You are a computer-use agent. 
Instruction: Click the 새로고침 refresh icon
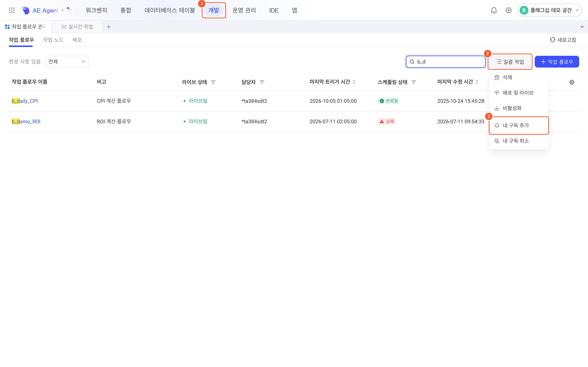tap(553, 40)
